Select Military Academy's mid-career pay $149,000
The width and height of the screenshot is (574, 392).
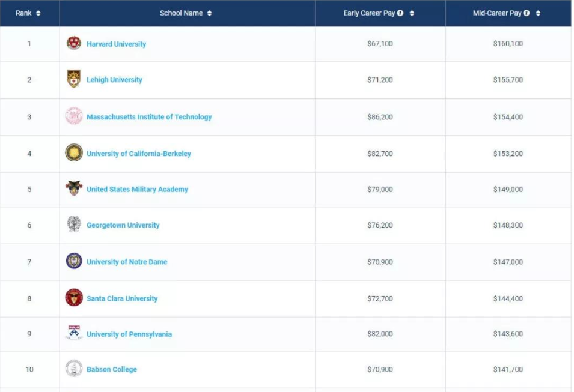tap(508, 190)
